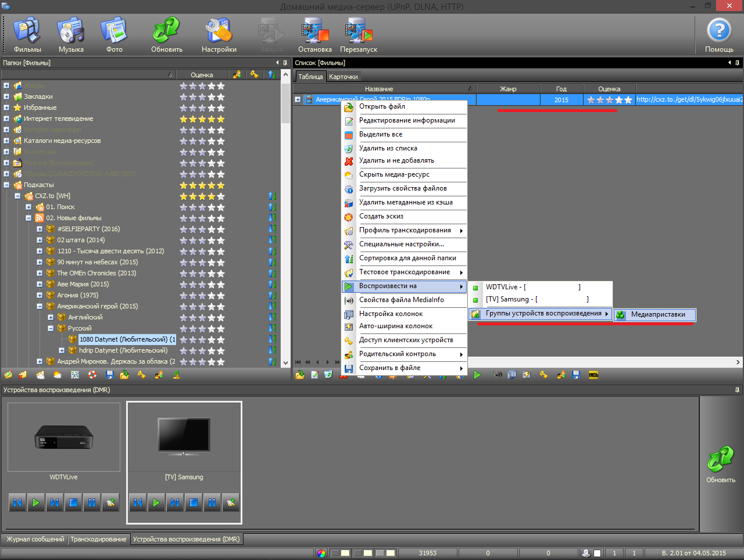Click the color wheel icon in status bar
This screenshot has height=560, width=744.
[321, 553]
